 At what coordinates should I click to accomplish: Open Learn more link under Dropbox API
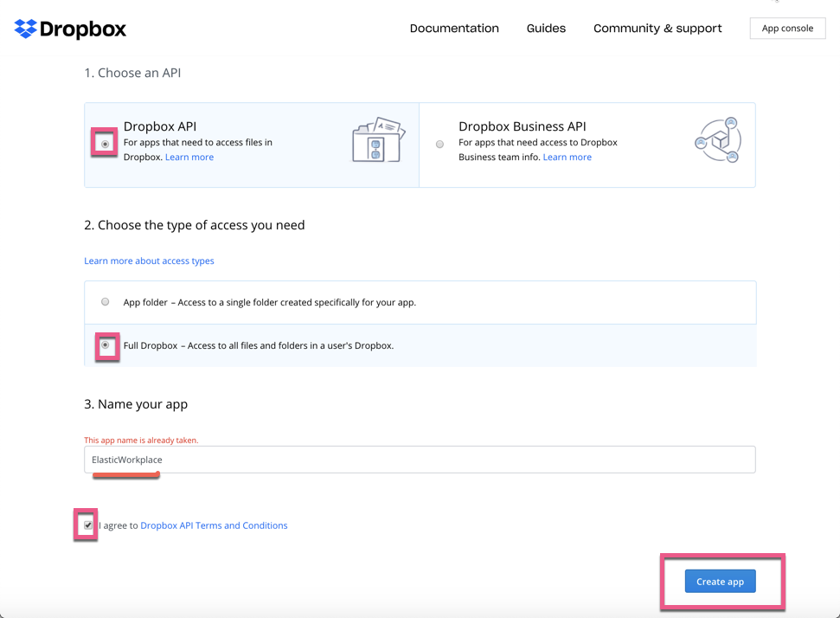coord(189,157)
